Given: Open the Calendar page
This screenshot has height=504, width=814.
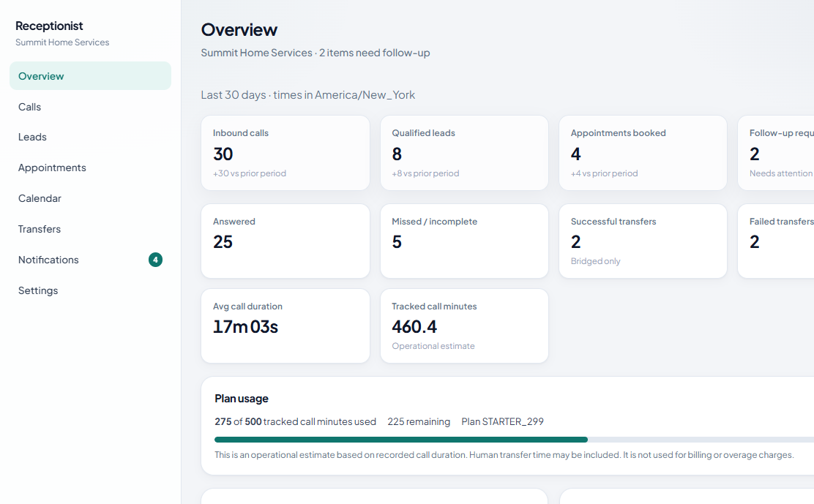Looking at the screenshot, I should coord(90,198).
